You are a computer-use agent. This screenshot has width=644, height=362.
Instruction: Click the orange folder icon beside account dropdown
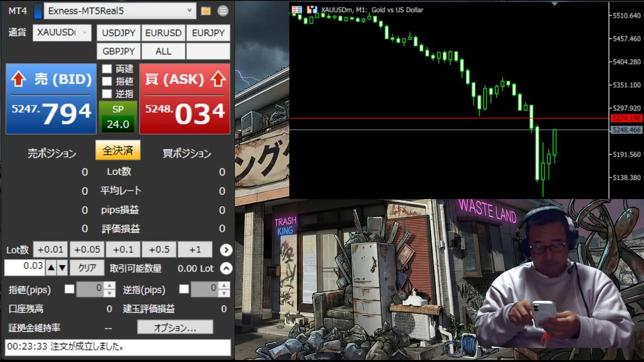[205, 11]
